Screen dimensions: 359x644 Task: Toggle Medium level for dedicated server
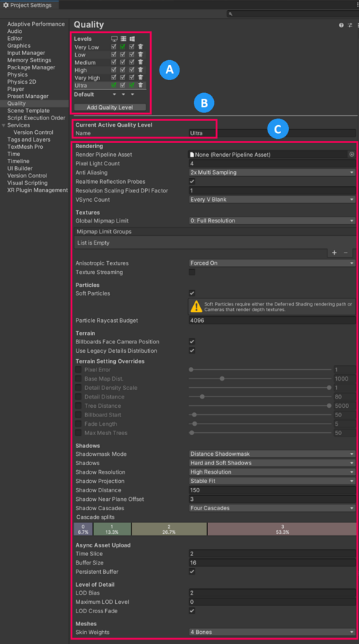(x=123, y=62)
